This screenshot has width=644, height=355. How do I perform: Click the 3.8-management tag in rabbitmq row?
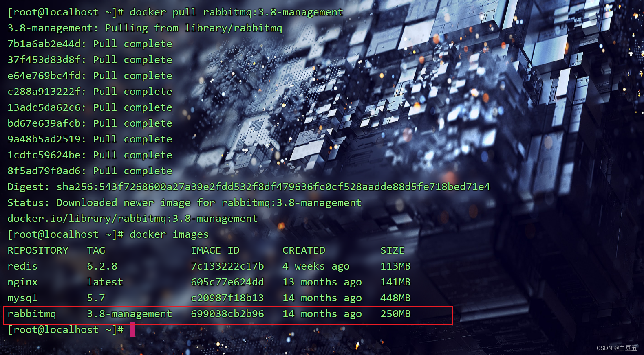tap(130, 314)
